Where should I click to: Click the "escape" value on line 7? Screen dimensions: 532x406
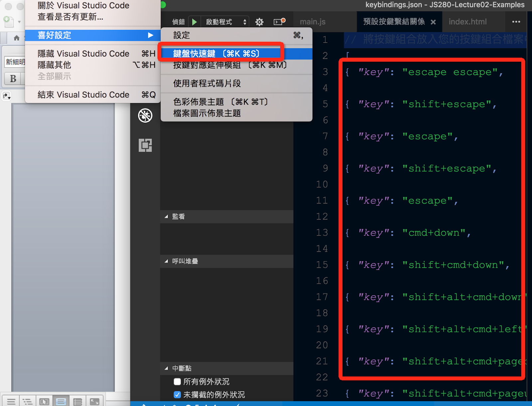click(428, 136)
